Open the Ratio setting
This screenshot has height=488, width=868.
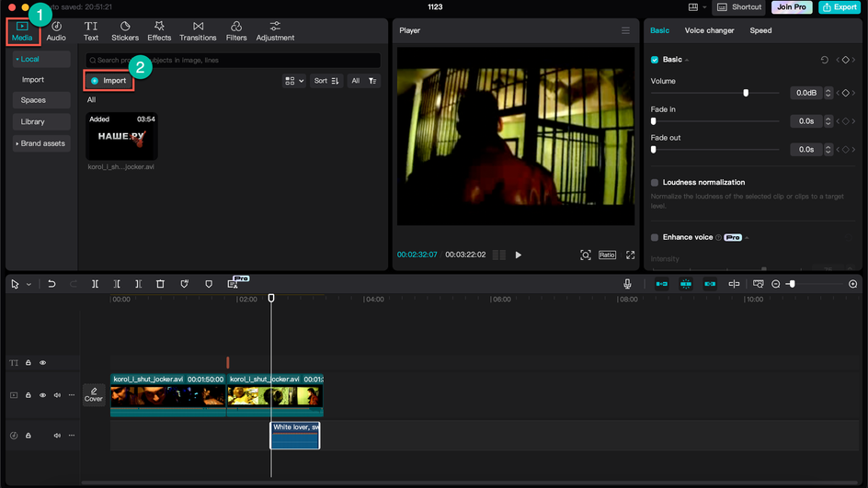(x=607, y=255)
